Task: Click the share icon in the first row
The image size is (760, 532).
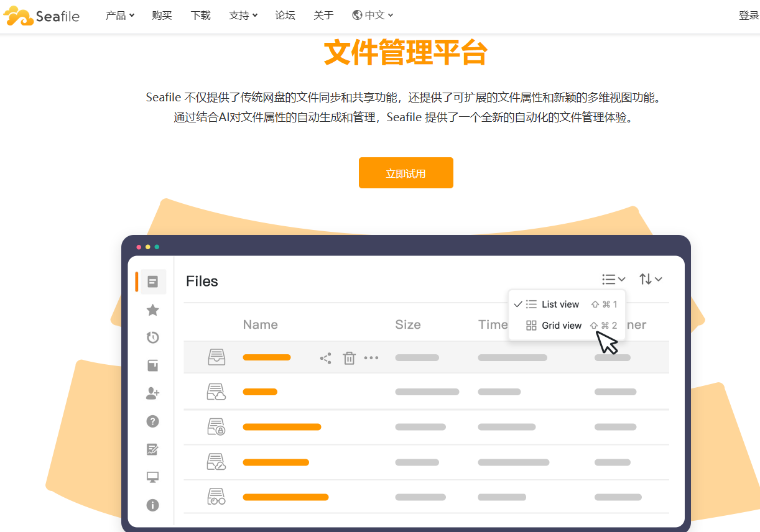Action: [325, 358]
